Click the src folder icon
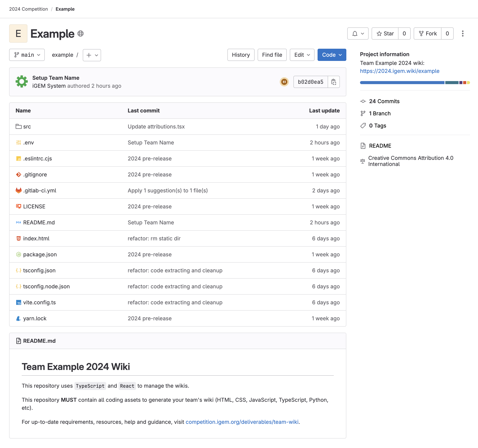 click(18, 127)
